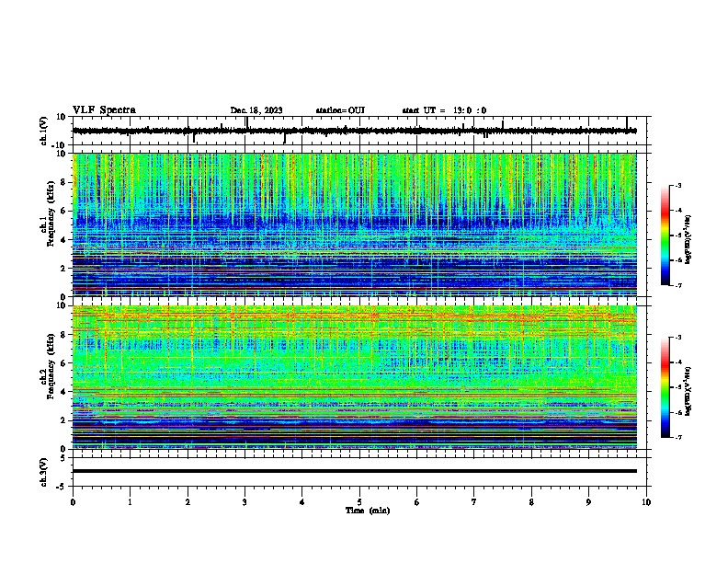
Task: Click the ch.1 voltage waveform trace
Action: pos(355,131)
